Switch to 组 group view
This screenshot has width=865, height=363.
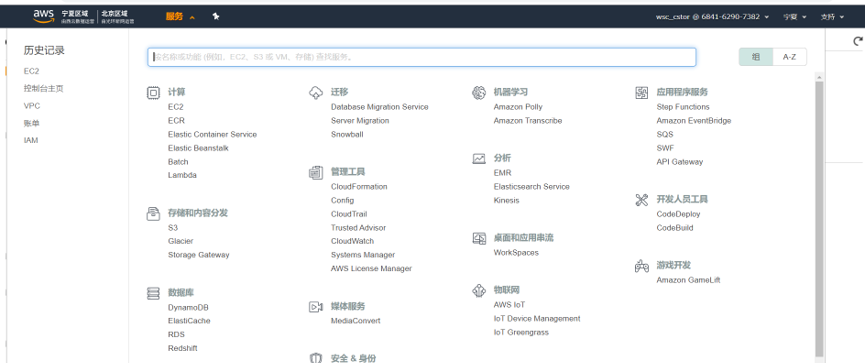point(756,57)
